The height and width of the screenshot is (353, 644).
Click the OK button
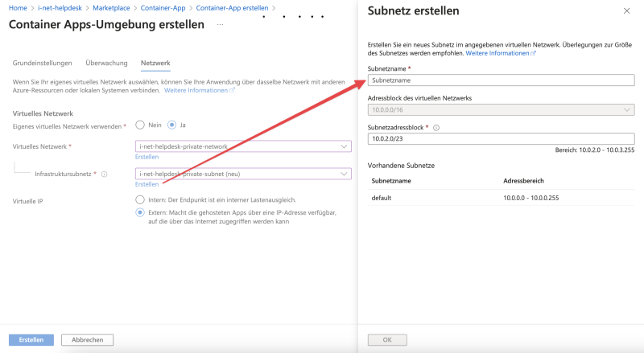[x=387, y=340]
